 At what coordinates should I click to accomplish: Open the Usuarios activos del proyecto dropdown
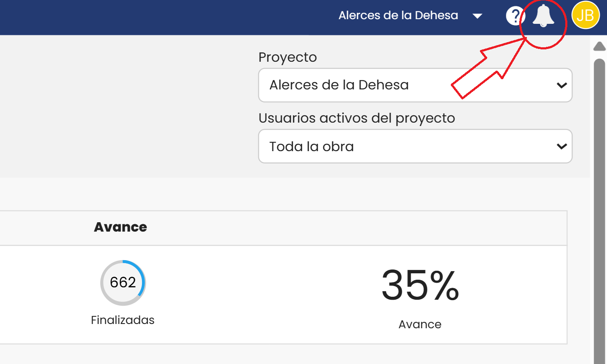click(415, 146)
